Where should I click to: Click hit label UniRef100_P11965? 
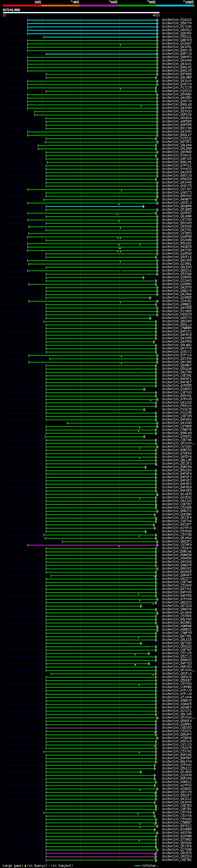(x=177, y=311)
